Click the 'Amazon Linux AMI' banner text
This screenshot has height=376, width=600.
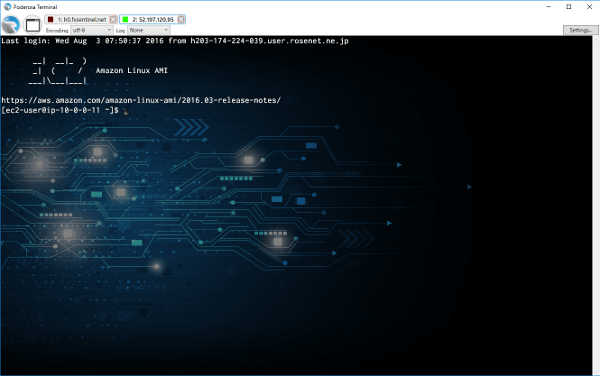132,70
